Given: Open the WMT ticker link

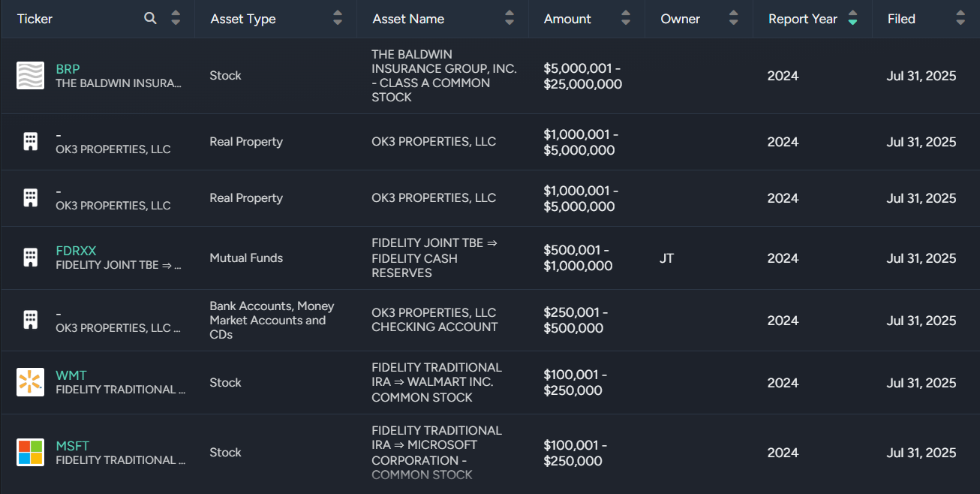Looking at the screenshot, I should click(71, 375).
